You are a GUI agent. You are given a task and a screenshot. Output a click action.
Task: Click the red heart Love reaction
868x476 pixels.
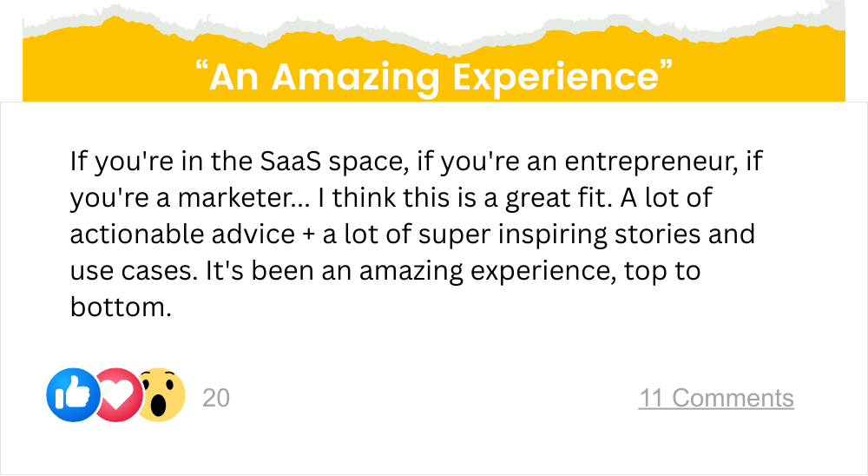coord(119,397)
